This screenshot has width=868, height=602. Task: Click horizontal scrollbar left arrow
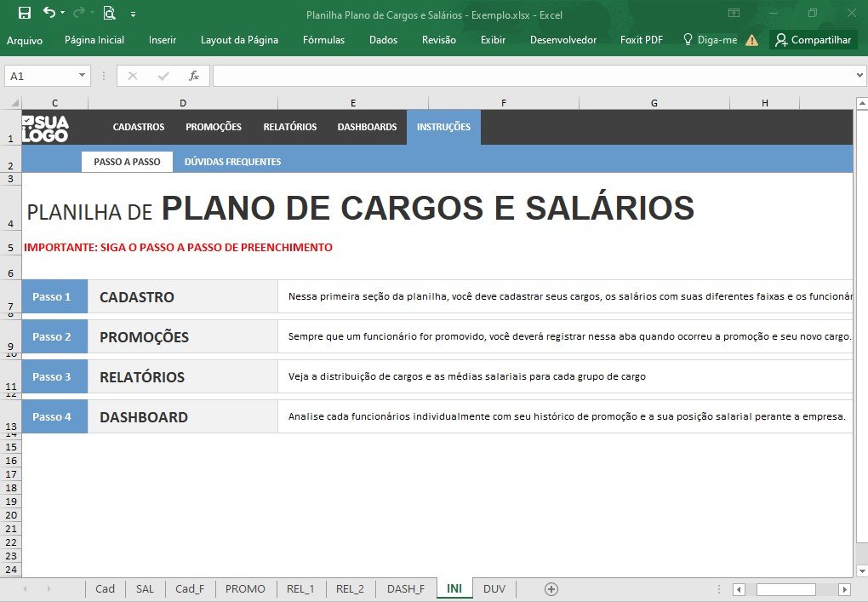pos(739,589)
